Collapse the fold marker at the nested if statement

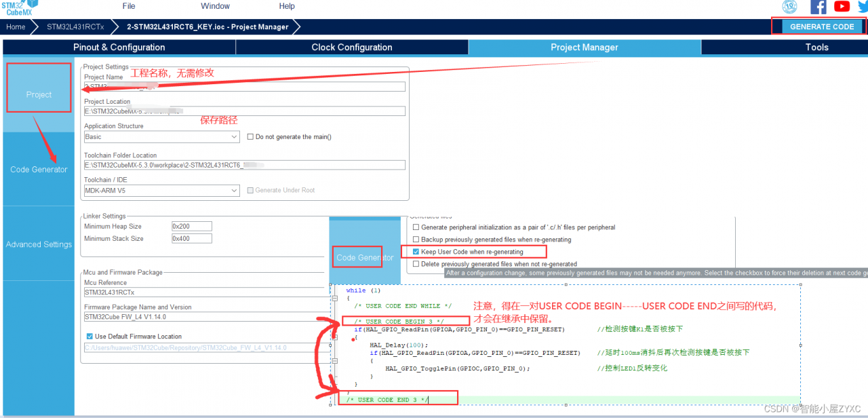(x=336, y=360)
